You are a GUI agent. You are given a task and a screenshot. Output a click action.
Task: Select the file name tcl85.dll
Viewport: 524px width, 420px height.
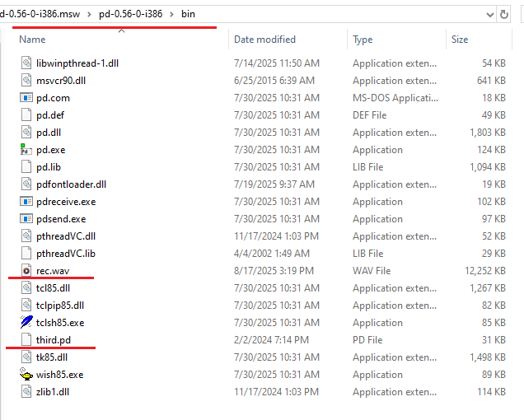click(x=53, y=288)
